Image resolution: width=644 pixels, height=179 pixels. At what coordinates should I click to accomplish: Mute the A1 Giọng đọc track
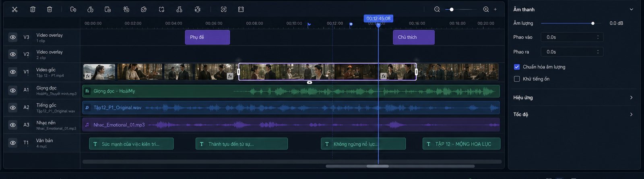(13, 90)
